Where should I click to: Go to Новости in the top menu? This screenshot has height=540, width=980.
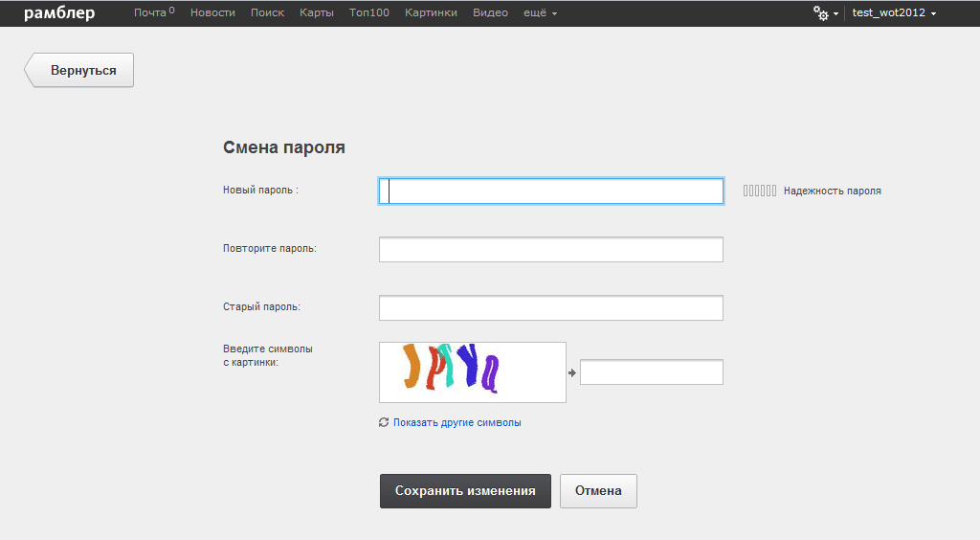click(212, 13)
